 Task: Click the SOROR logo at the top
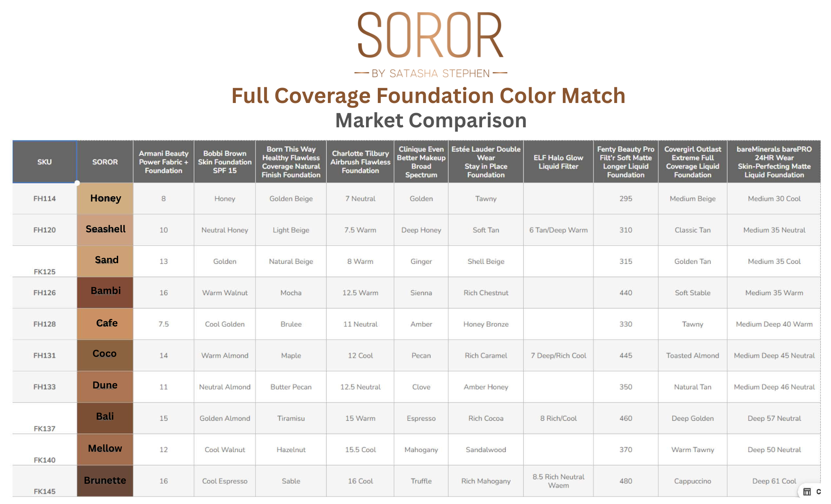(x=430, y=35)
